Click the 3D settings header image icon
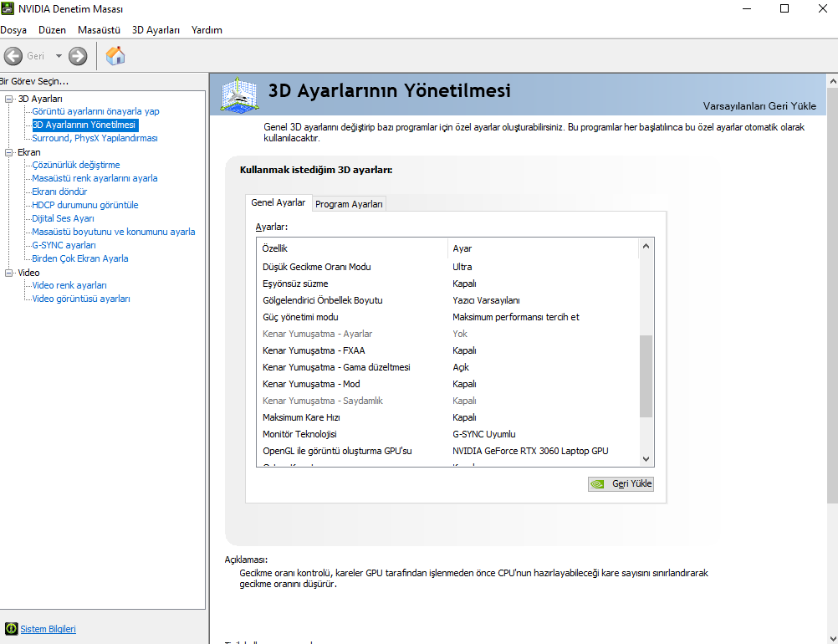Screen dimensions: 838x644 click(x=239, y=95)
